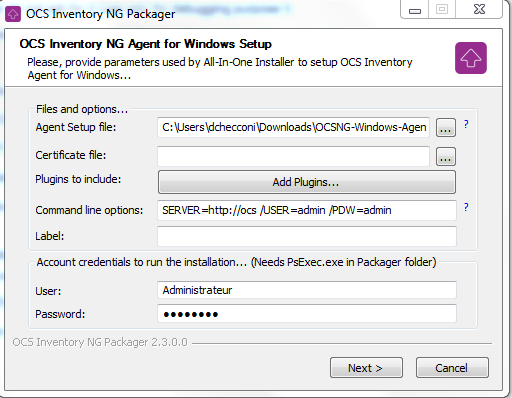
Task: Focus the Agent Setup file path field
Action: click(293, 127)
